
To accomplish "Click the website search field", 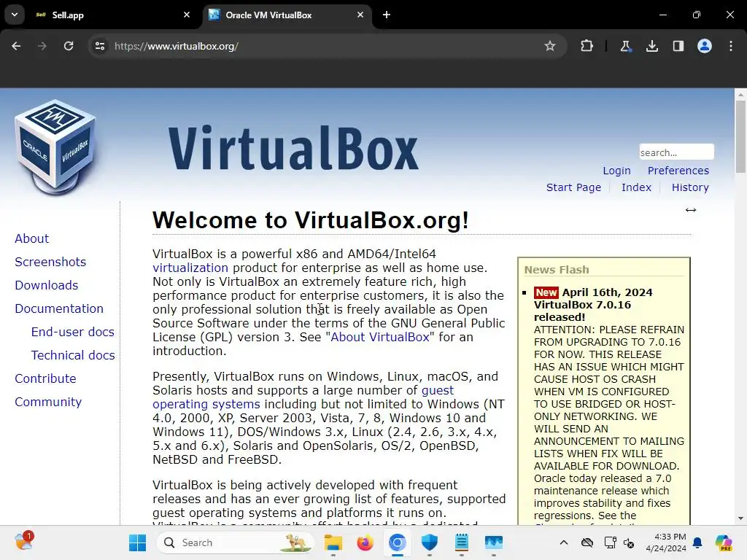I will [x=676, y=152].
